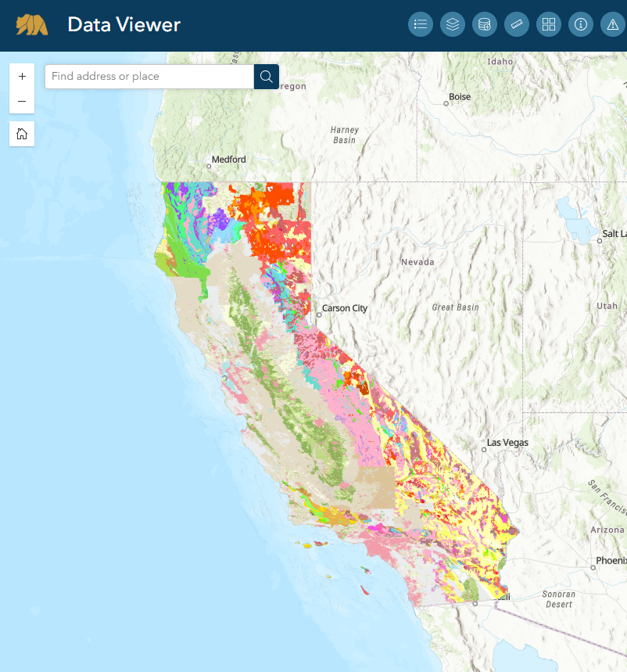Screen dimensions: 627x672
Task: Click the Nevada state label
Action: (417, 262)
